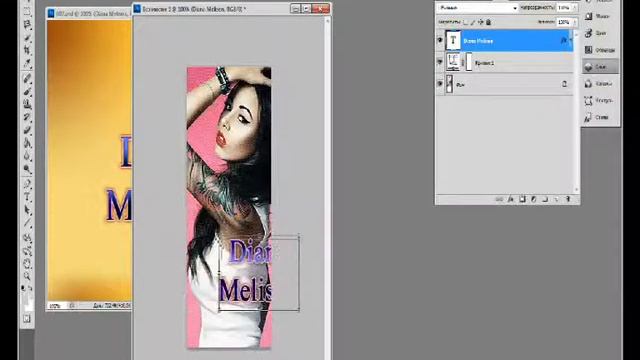
Task: Select the Line shape tool
Action: (x=27, y=223)
